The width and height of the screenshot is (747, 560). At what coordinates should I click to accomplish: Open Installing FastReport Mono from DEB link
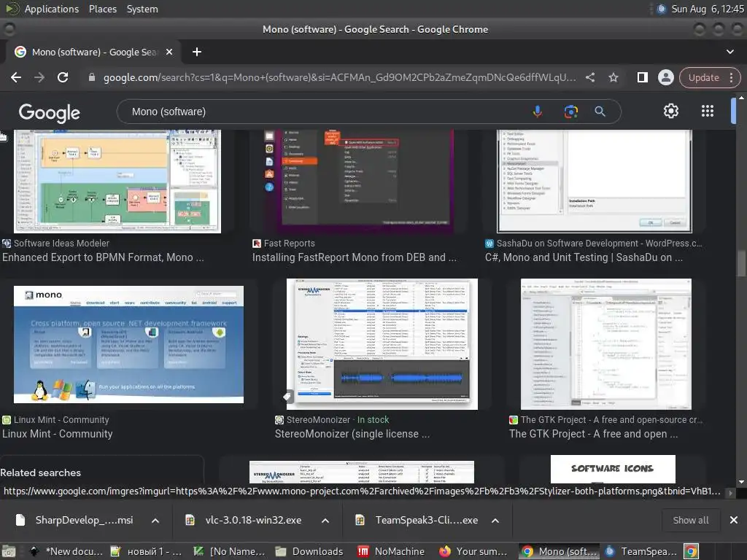(x=354, y=257)
